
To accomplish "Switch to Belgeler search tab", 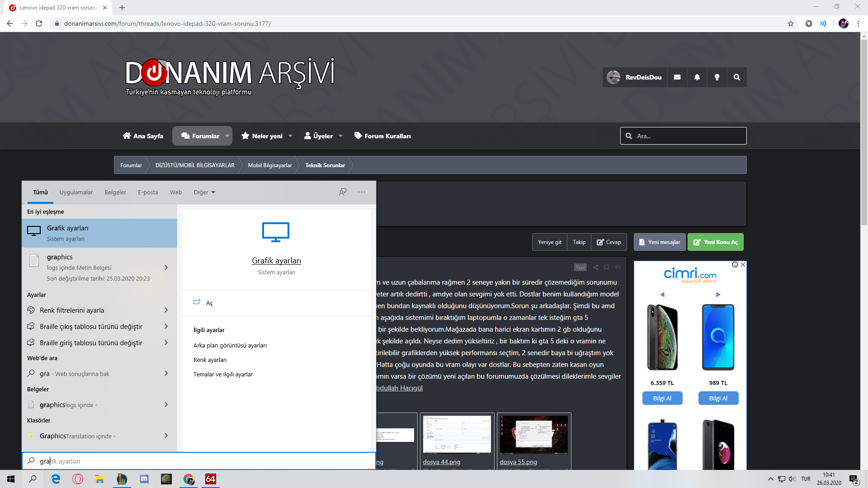I will (115, 192).
